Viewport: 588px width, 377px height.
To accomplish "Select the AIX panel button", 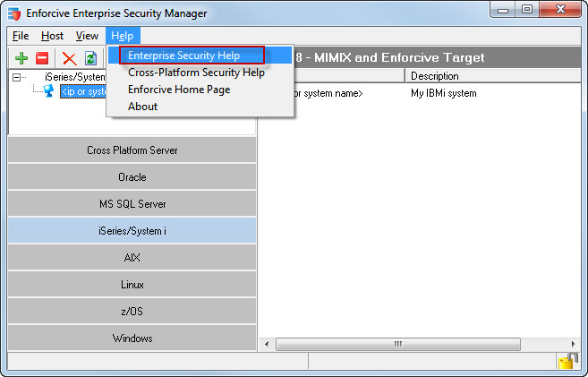I will point(132,258).
